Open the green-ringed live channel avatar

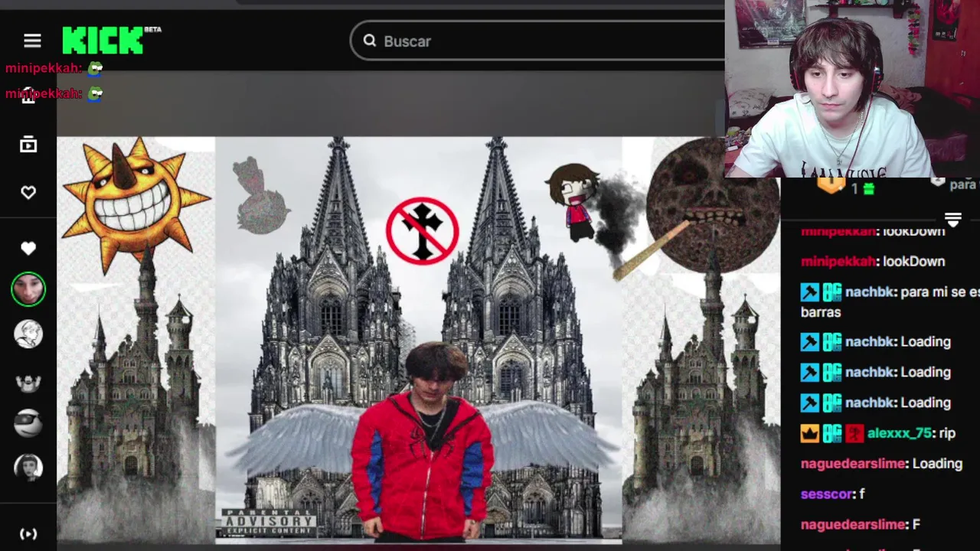[28, 289]
